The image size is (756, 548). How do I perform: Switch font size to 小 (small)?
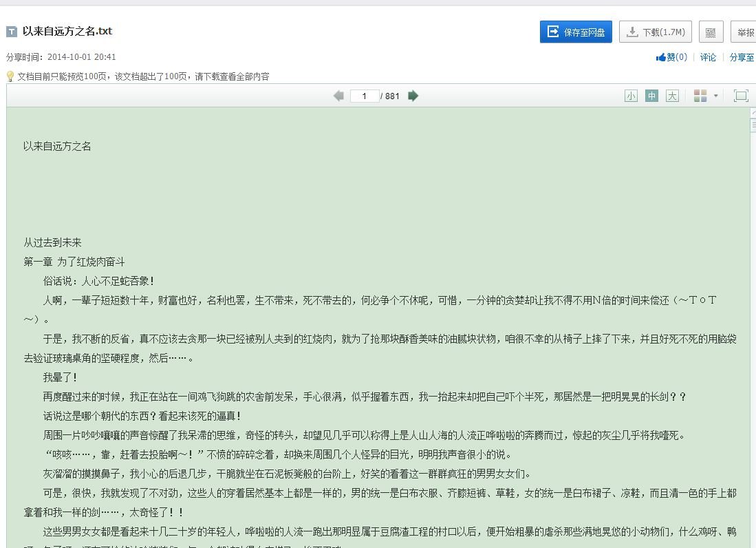coord(631,96)
